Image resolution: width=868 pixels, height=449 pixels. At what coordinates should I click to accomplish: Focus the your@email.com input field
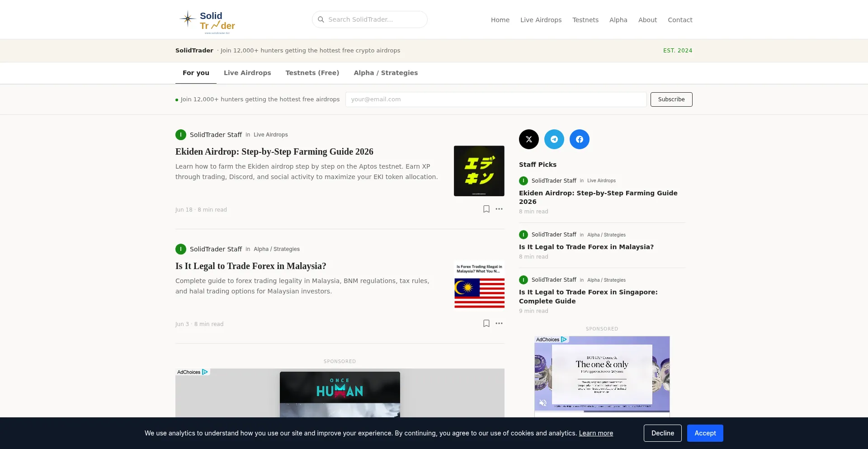496,99
